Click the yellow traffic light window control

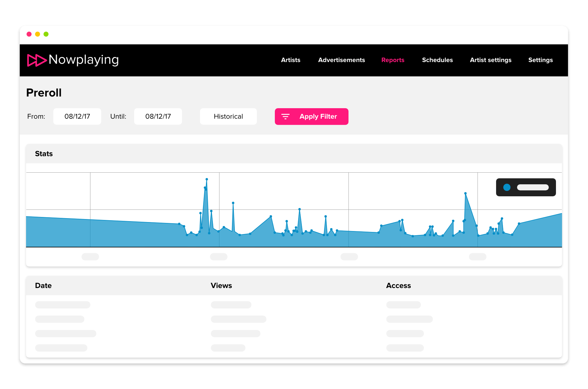coord(37,34)
